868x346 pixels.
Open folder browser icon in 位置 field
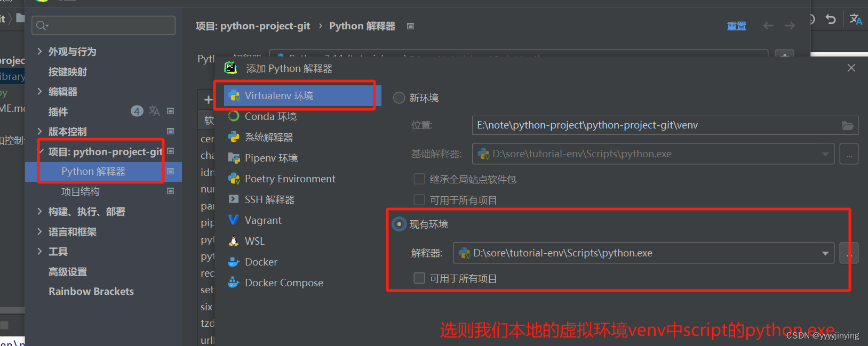[x=848, y=126]
